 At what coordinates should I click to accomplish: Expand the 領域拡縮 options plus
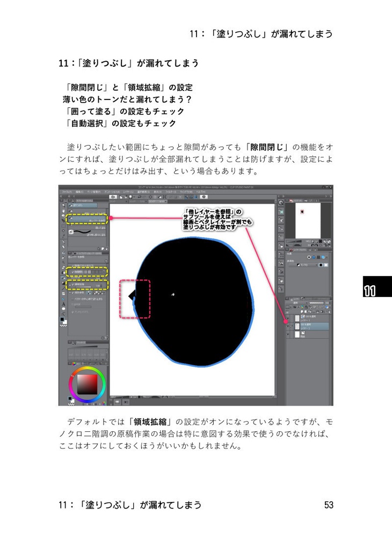coord(70,285)
